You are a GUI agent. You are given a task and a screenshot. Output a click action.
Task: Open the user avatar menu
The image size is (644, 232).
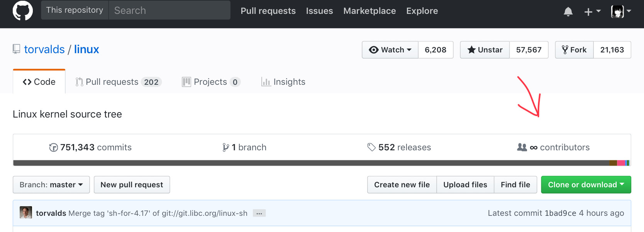pos(621,12)
